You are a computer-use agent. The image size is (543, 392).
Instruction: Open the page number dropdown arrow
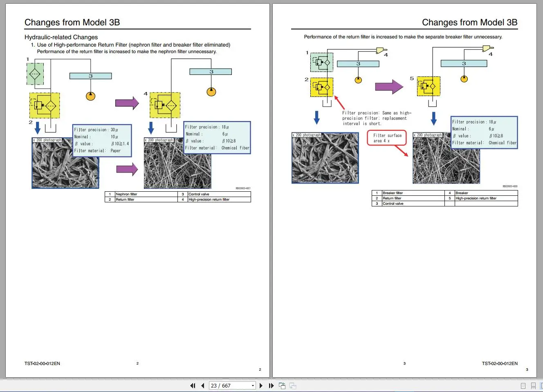tap(253, 385)
